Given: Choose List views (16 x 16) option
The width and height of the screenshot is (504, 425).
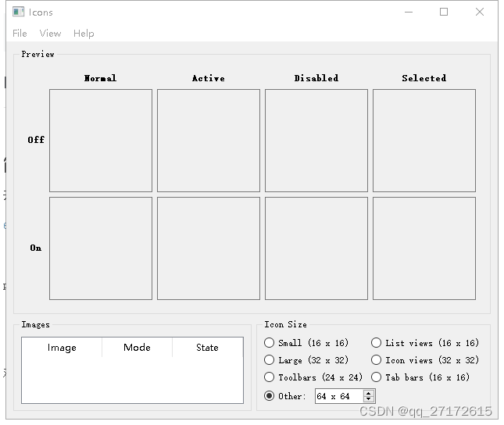Looking at the screenshot, I should [x=377, y=343].
